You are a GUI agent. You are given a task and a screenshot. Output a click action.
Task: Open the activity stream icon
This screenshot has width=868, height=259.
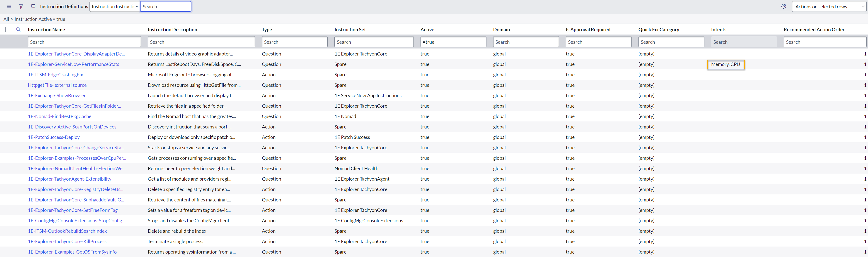[x=33, y=6]
